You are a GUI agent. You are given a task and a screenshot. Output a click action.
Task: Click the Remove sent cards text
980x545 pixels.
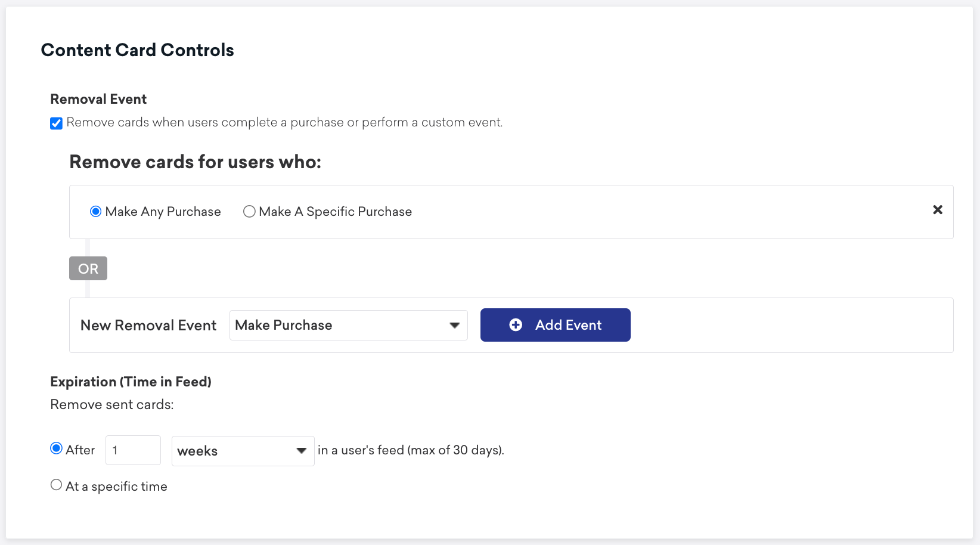pyautogui.click(x=112, y=405)
